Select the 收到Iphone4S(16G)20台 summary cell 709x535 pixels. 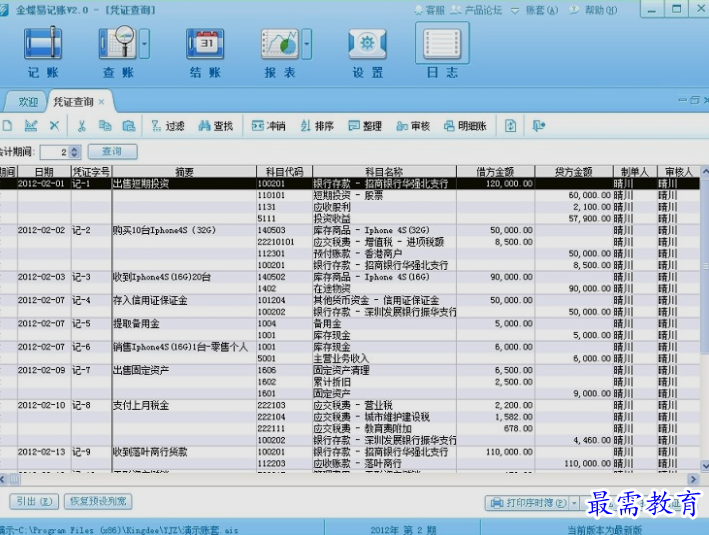(x=184, y=277)
